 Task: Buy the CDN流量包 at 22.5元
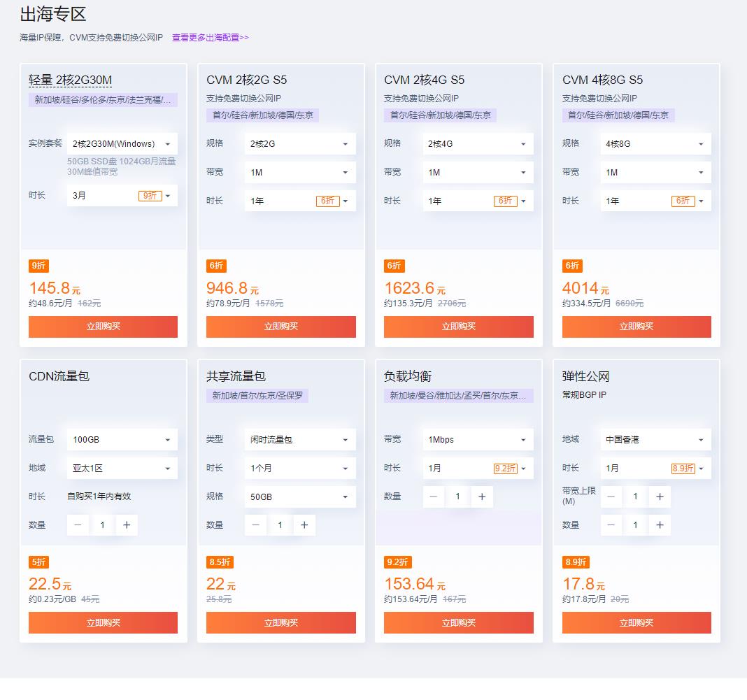103,623
